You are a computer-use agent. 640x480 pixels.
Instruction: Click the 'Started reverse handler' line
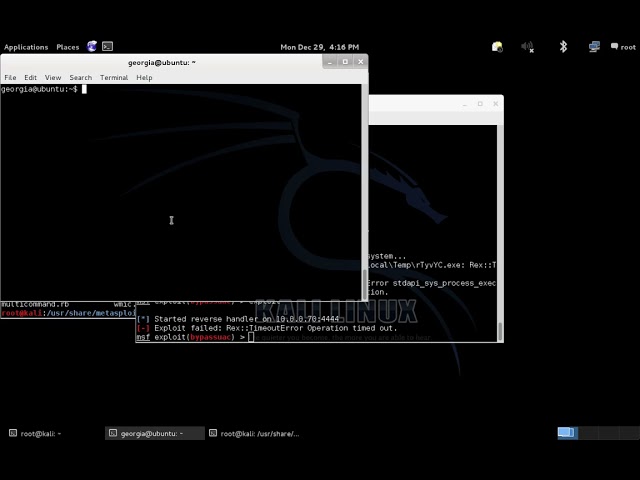point(238,319)
